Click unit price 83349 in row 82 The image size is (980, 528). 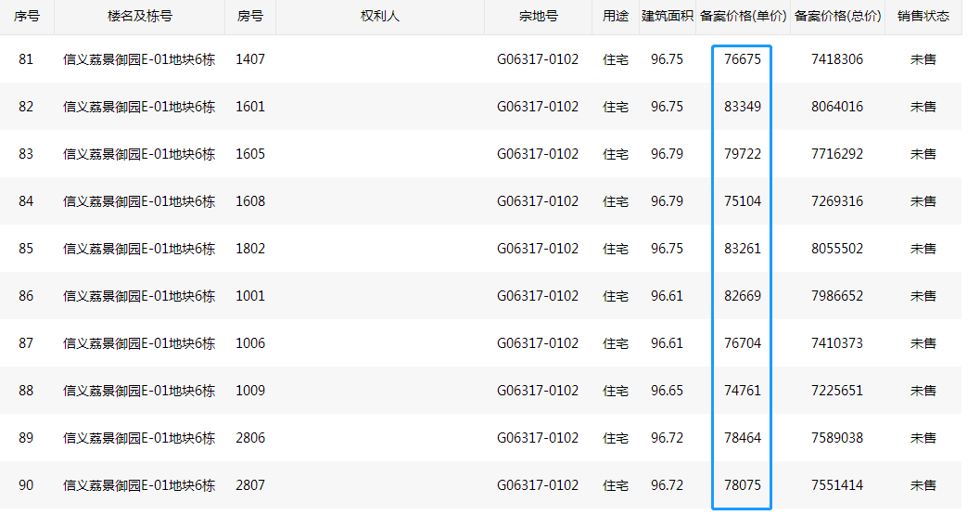[743, 107]
